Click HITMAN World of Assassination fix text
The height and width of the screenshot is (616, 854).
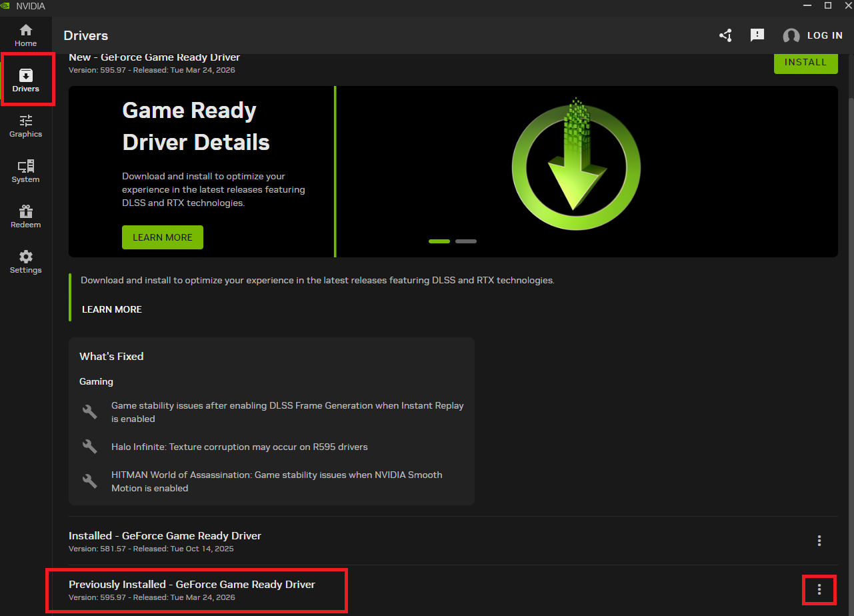click(x=277, y=481)
